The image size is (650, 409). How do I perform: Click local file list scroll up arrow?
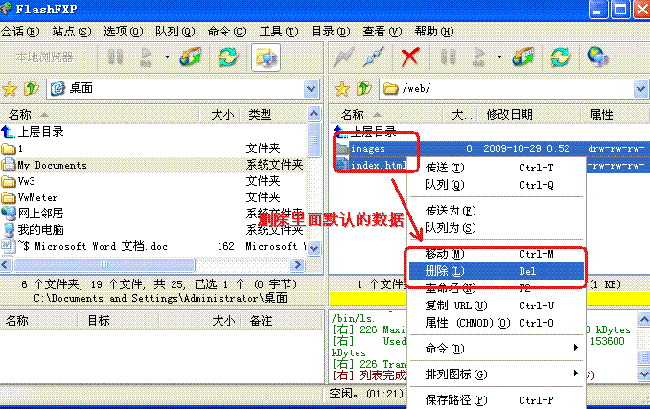tap(314, 114)
